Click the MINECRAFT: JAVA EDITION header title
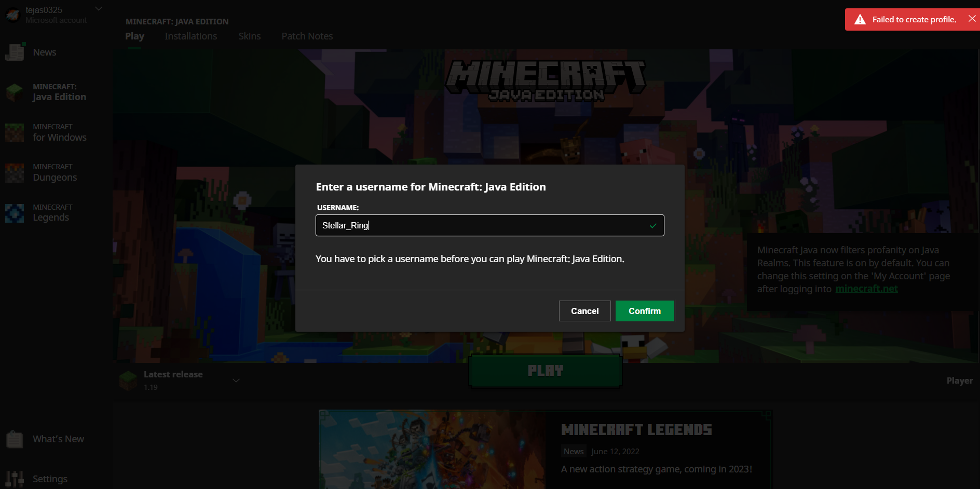The height and width of the screenshot is (489, 980). pyautogui.click(x=177, y=22)
